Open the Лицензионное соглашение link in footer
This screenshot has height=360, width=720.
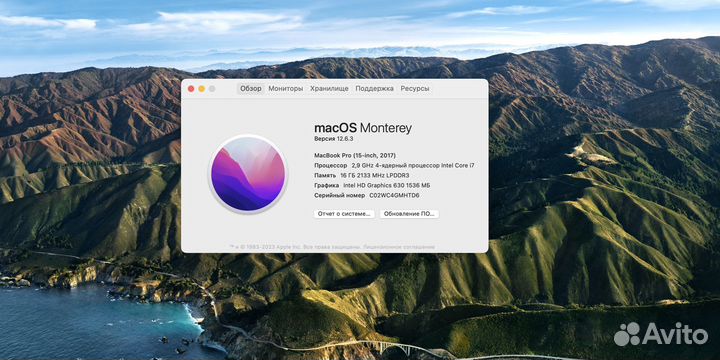click(x=399, y=247)
